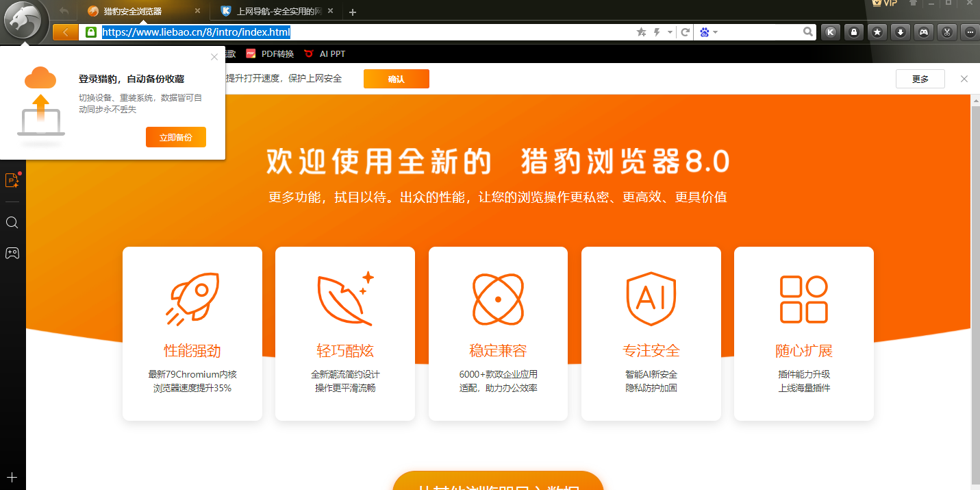Open a new tab with plus button

pyautogui.click(x=353, y=12)
